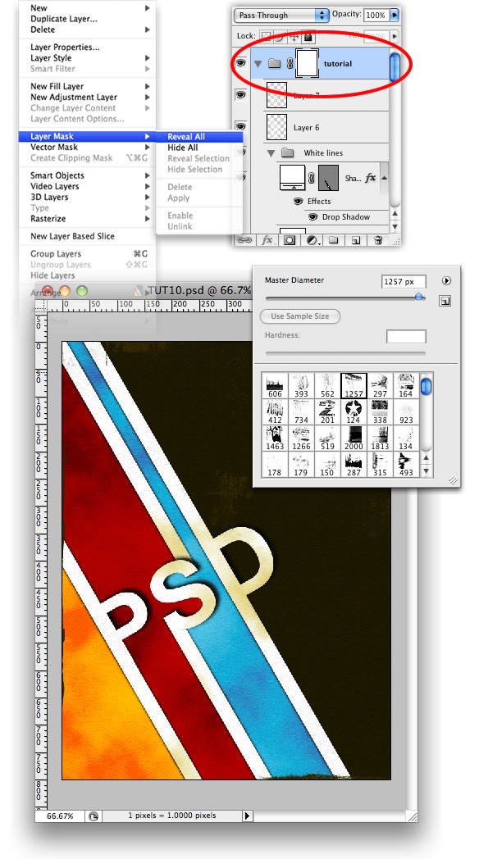Click the Master Diameter slider handle
This screenshot has width=479, height=868.
pos(420,298)
